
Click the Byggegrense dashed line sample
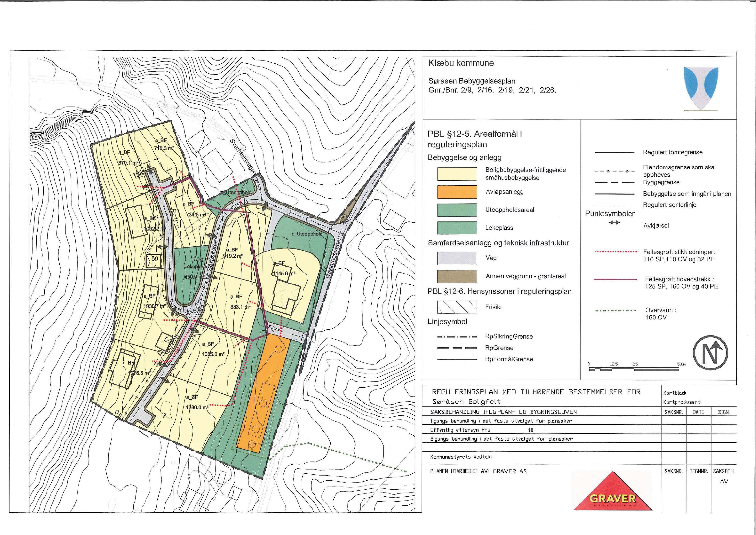click(x=614, y=183)
